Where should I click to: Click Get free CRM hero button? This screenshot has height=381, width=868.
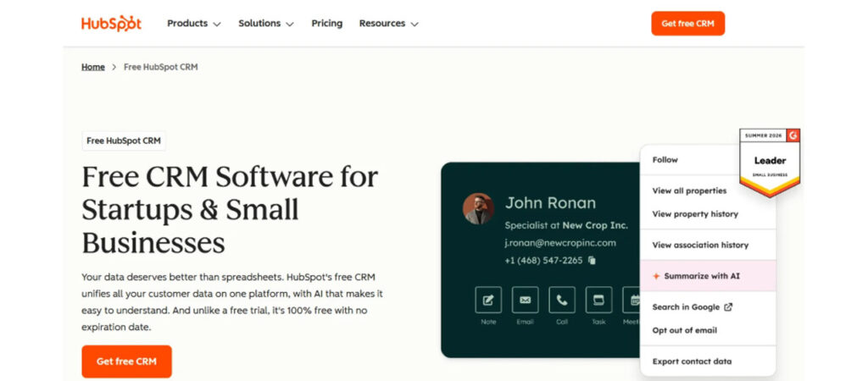coord(127,362)
